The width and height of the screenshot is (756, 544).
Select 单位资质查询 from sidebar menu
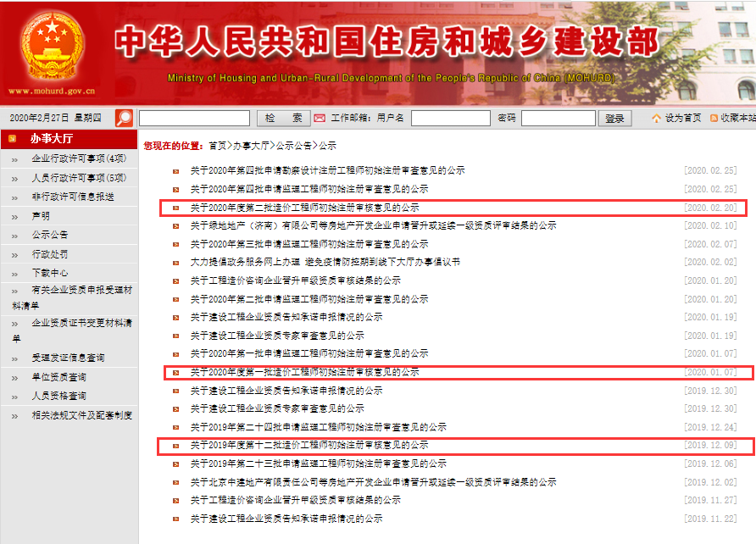pyautogui.click(x=58, y=377)
